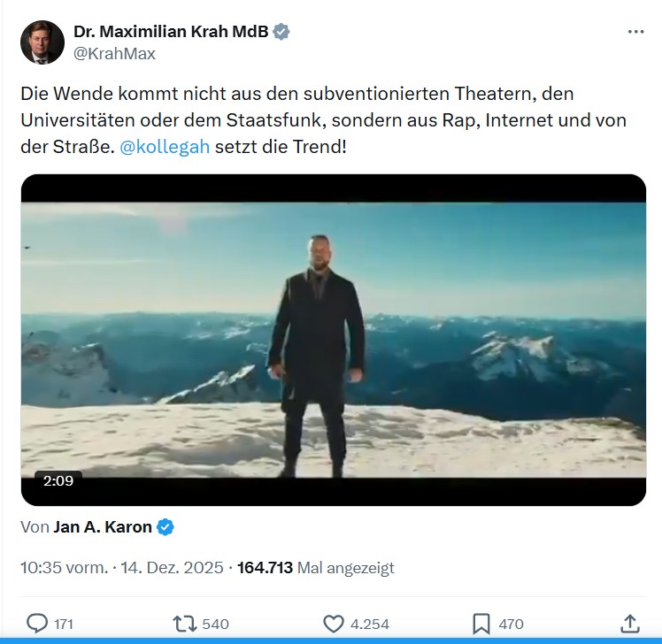Click the Dr. Maximilian Krah MdB name
The width and height of the screenshot is (662, 644).
tap(171, 32)
